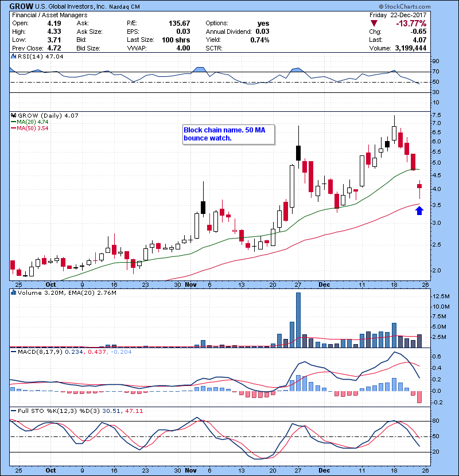Viewport: 459px width, 476px height.
Task: Click the P/E value 135.67
Action: (x=179, y=24)
